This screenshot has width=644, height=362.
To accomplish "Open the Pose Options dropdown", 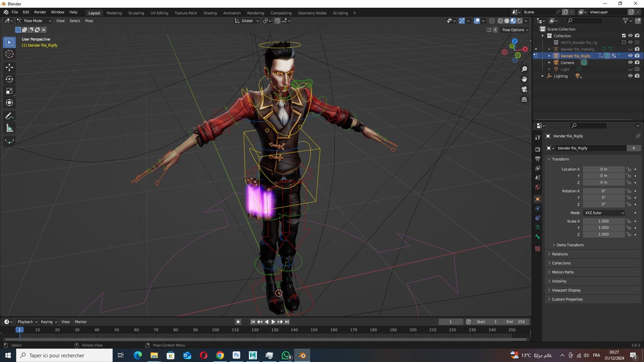I will click(515, 30).
